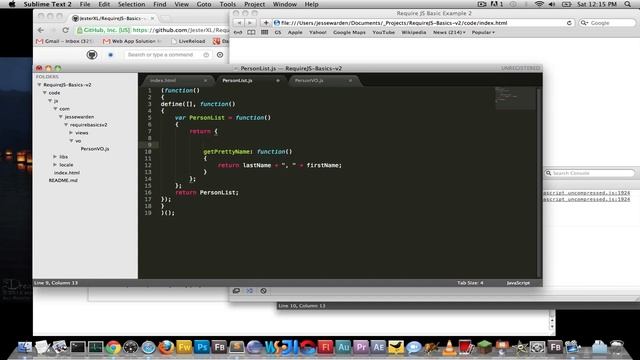Viewport: 640px width, 360px height.
Task: Show all bookmarks book icon in Safari
Action: tap(251, 32)
